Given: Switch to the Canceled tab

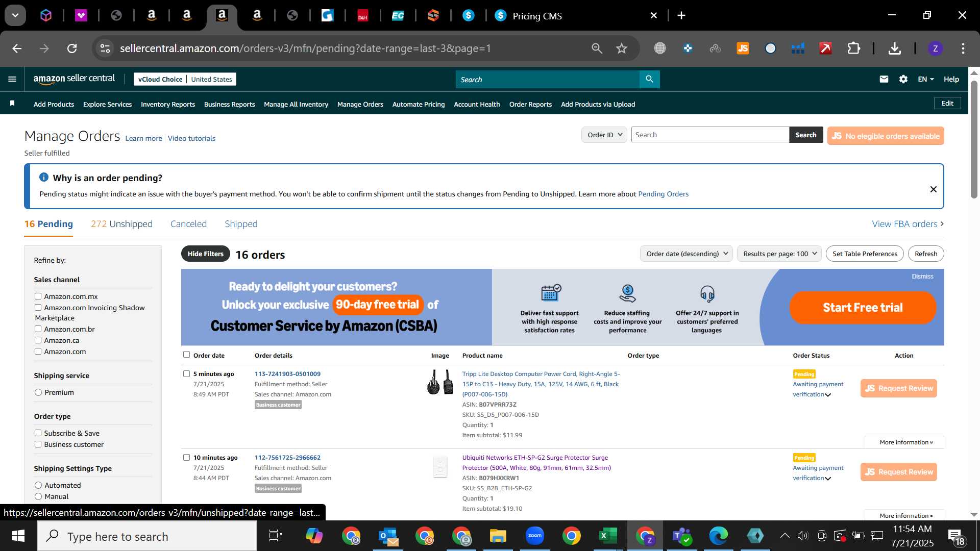Looking at the screenshot, I should (188, 224).
